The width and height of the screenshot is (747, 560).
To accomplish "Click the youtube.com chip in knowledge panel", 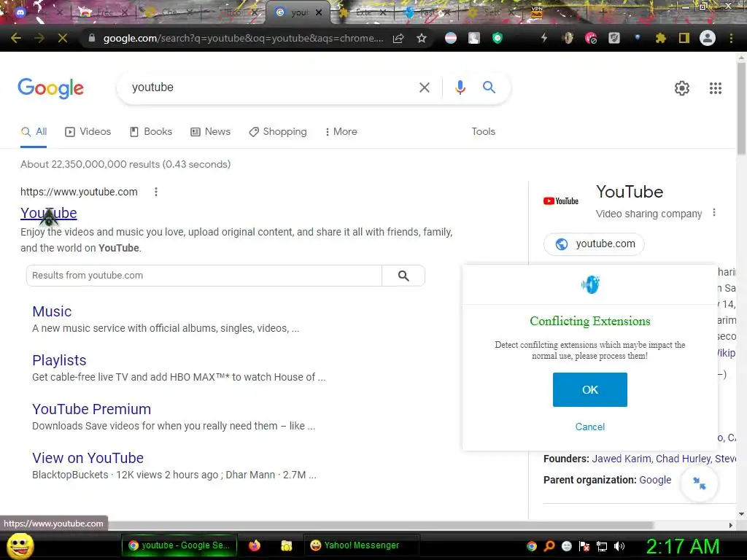I will point(594,244).
